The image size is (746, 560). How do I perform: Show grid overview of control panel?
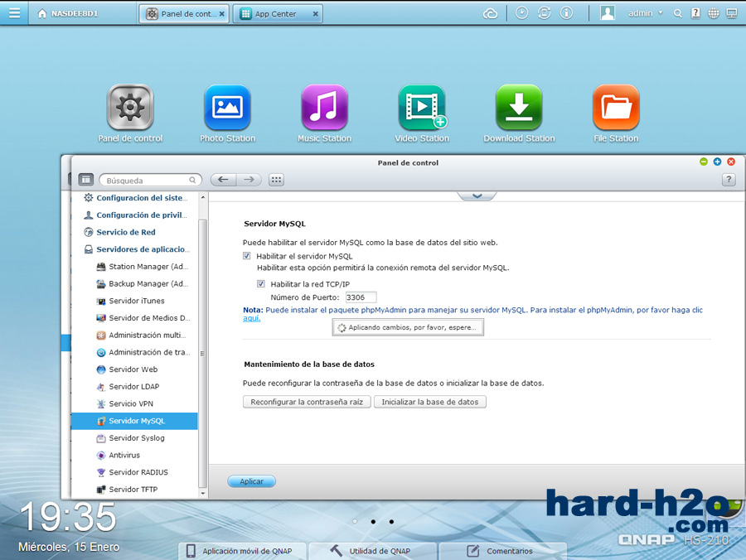(x=276, y=180)
